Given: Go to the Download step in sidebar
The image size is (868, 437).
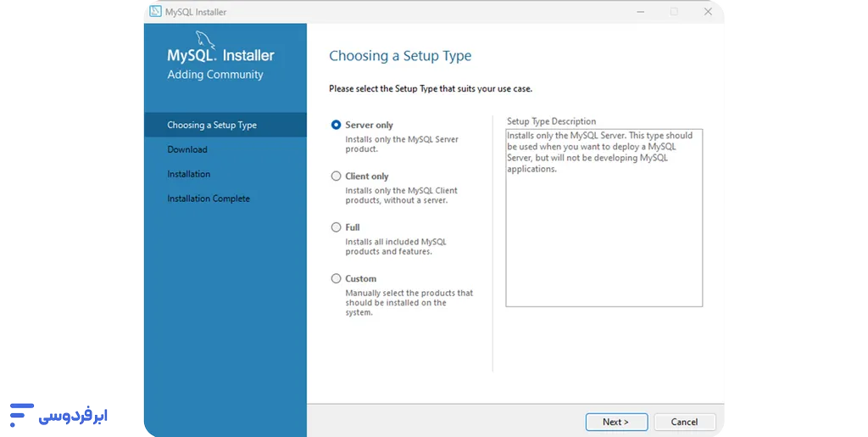Looking at the screenshot, I should [x=187, y=149].
